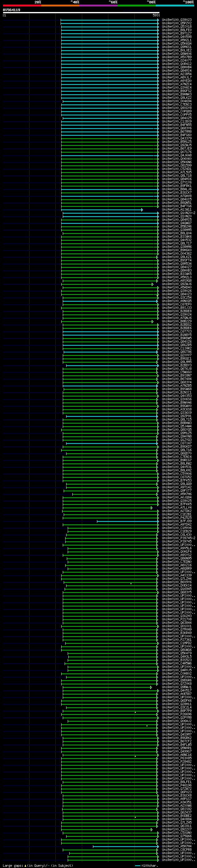The height and width of the screenshot is (868, 197).
Task: Open the UniRef100_B7FJD9 entry
Action: click(177, 521)
